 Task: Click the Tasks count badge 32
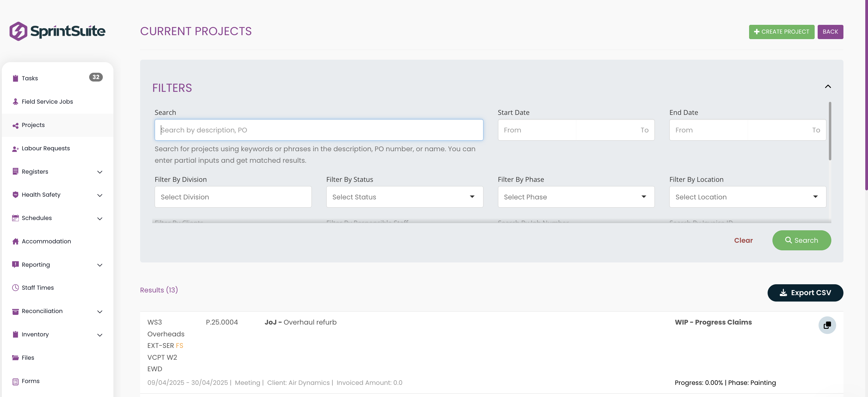coord(96,77)
